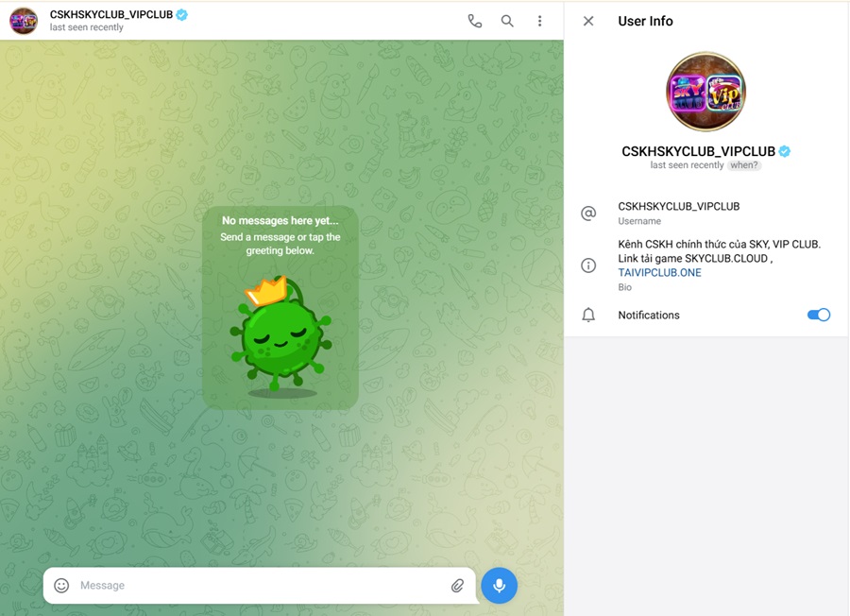The width and height of the screenshot is (850, 616).
Task: Click the bell icon beside Notifications
Action: pyautogui.click(x=588, y=315)
